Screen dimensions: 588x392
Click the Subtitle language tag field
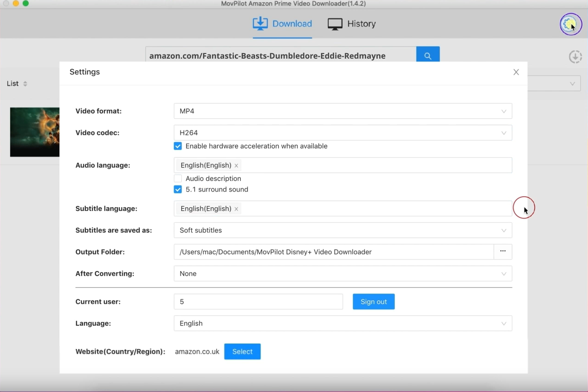point(343,209)
